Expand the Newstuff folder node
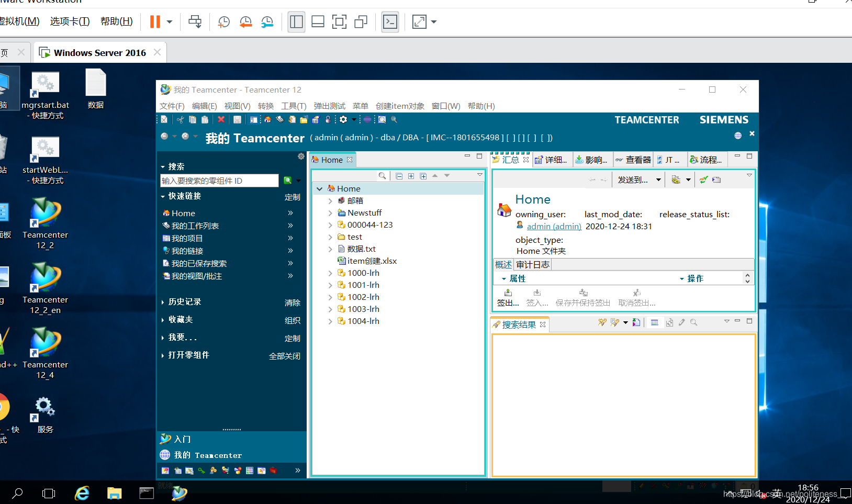The height and width of the screenshot is (504, 852). point(330,213)
